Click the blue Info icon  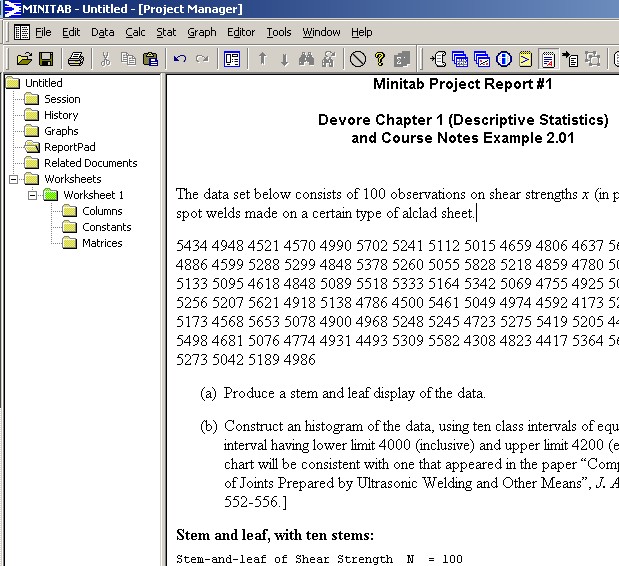click(504, 60)
